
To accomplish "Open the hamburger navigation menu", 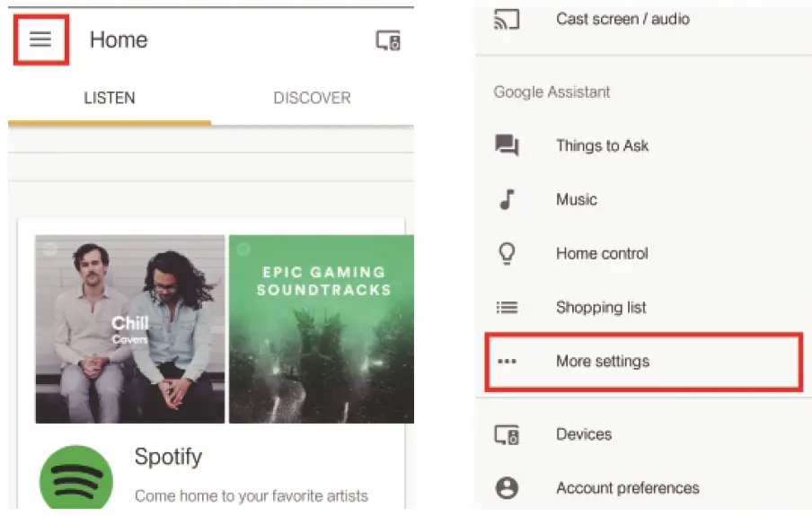I will pos(40,39).
